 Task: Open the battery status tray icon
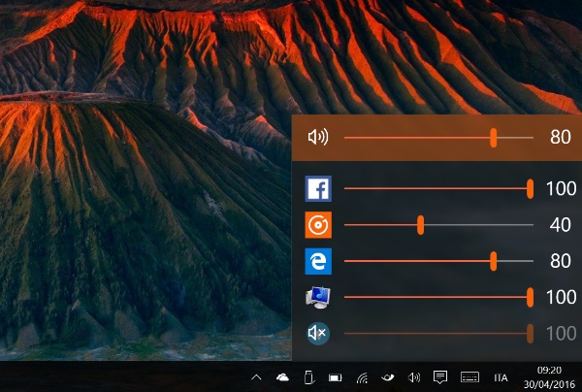point(335,377)
